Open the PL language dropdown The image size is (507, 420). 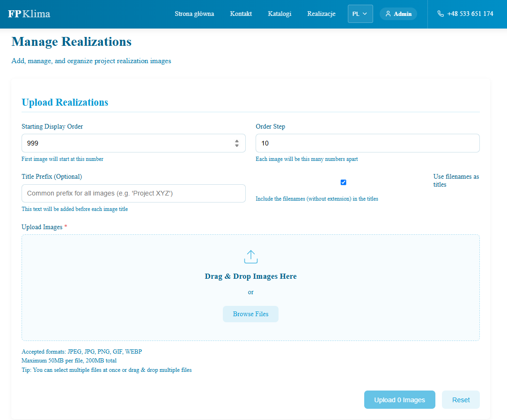click(x=360, y=14)
